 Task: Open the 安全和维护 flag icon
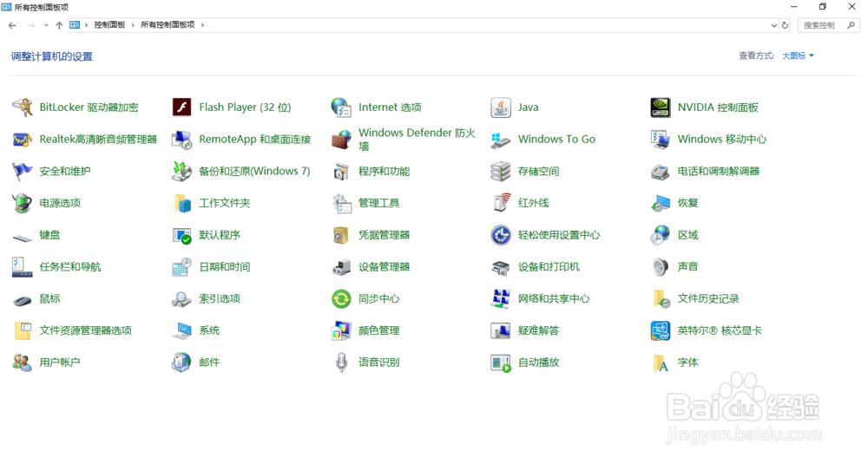click(23, 172)
